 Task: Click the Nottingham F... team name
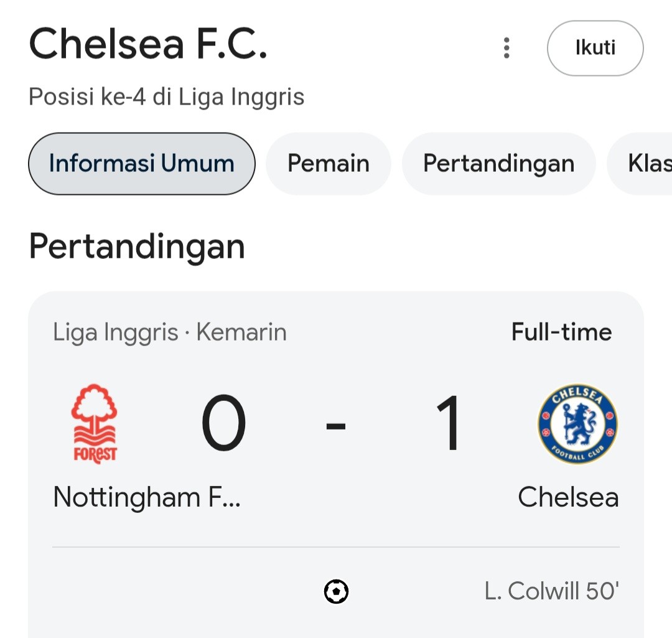[147, 497]
